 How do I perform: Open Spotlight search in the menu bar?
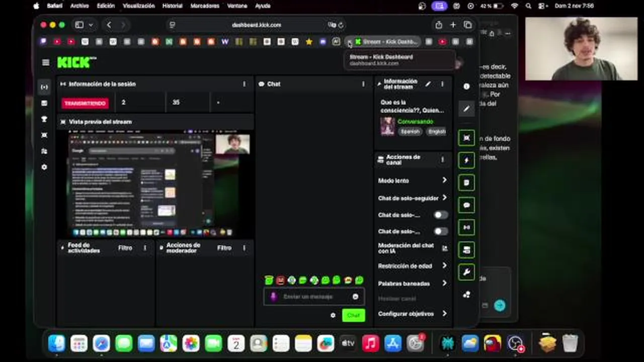tap(528, 6)
